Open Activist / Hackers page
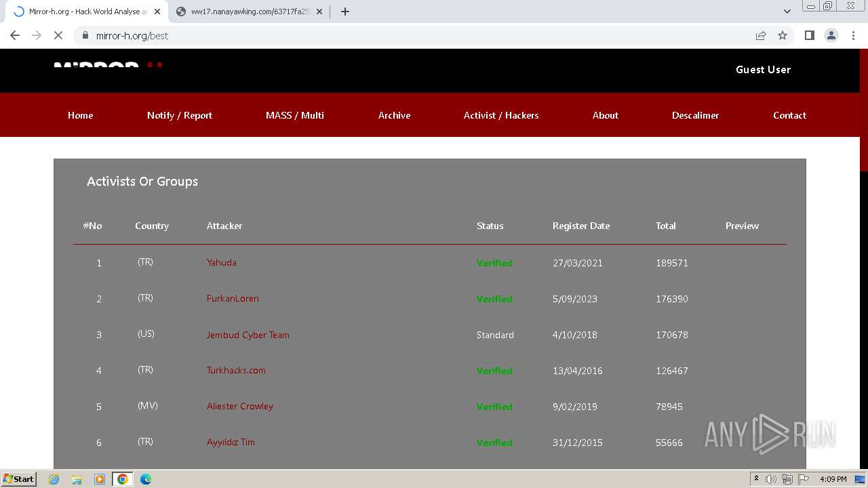868x488 pixels. [x=501, y=115]
